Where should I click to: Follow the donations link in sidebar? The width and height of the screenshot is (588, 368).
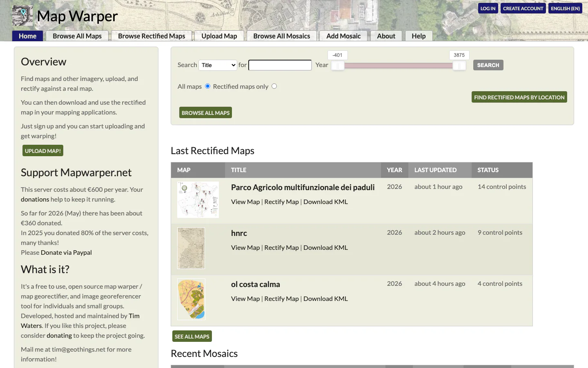pyautogui.click(x=35, y=199)
